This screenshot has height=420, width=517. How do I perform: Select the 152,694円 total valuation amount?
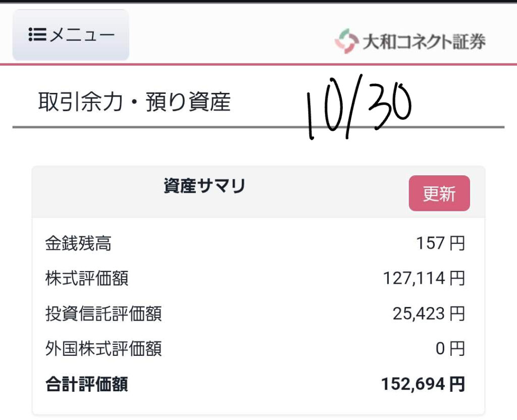tap(423, 384)
